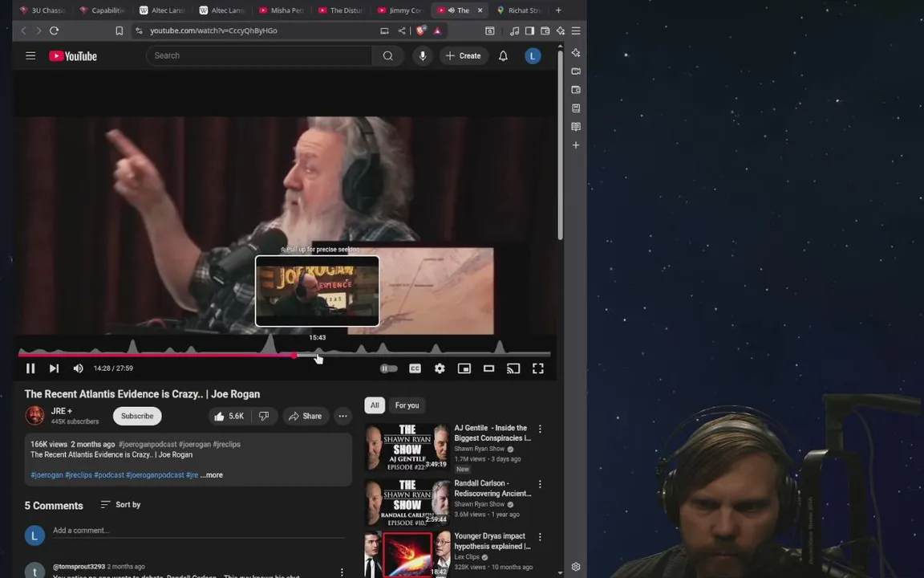
Task: Open the YouTube hamburger guide menu
Action: 30,56
